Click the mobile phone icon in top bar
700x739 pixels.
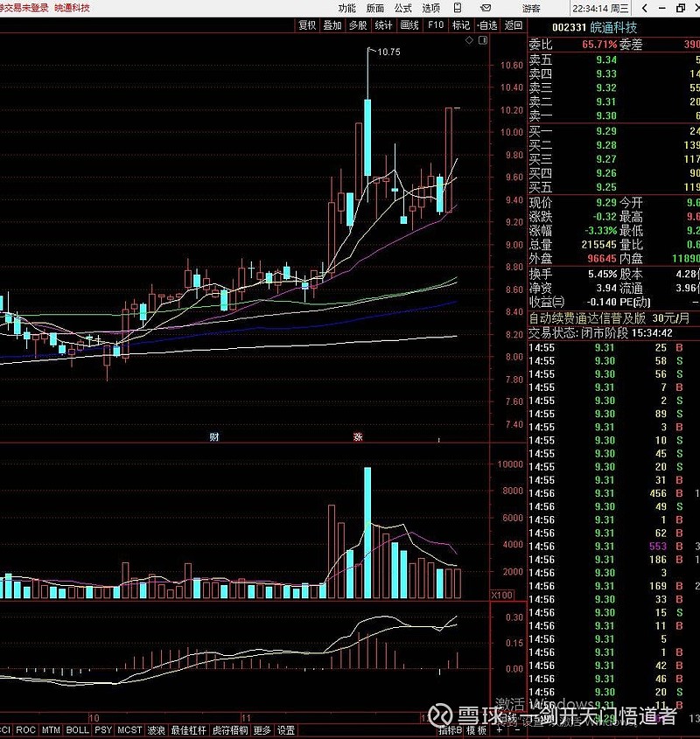(x=455, y=8)
